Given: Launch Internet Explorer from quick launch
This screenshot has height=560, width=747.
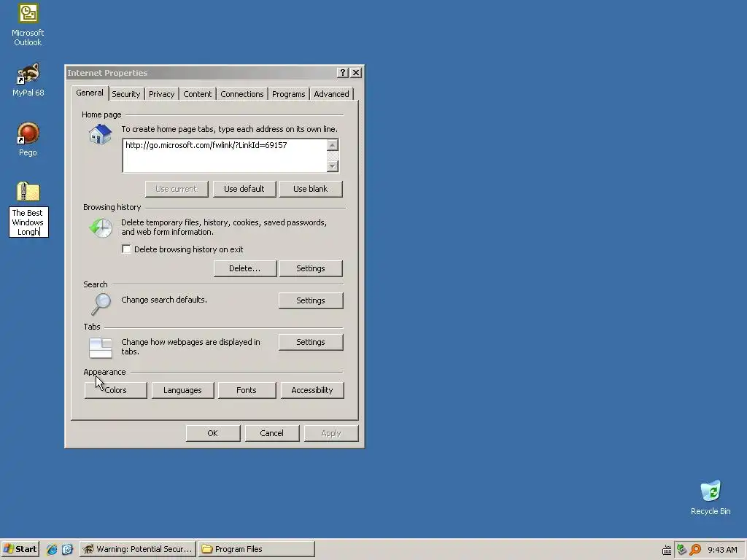Looking at the screenshot, I should [52, 549].
